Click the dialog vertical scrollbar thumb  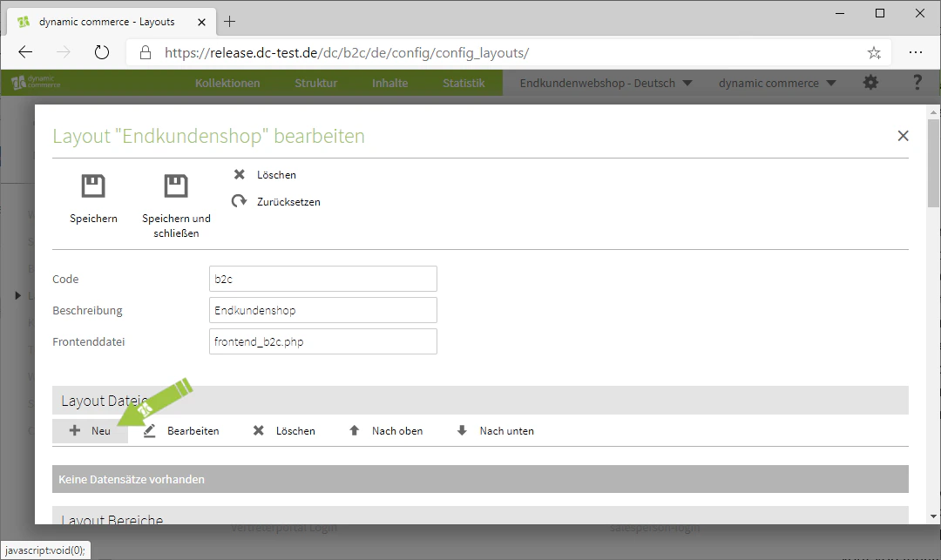[x=933, y=163]
